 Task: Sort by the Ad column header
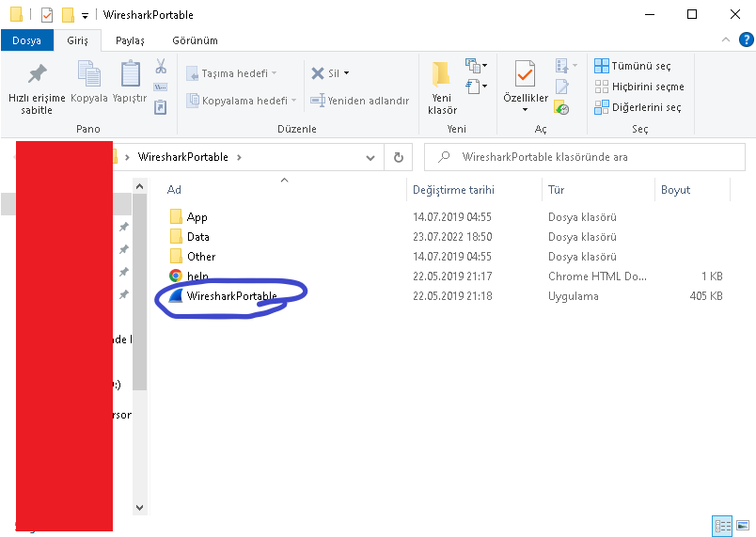point(174,190)
